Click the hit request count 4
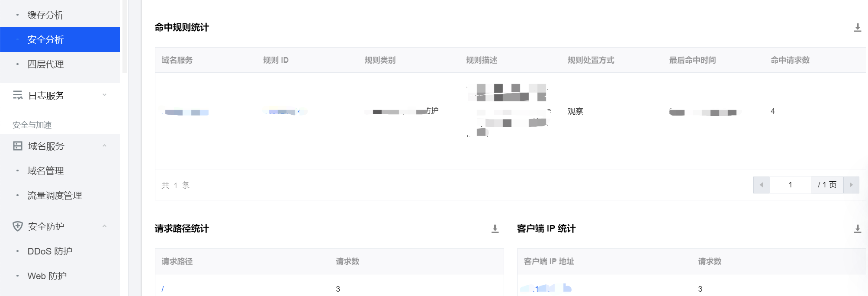Viewport: 868px width, 296px height. click(x=772, y=111)
